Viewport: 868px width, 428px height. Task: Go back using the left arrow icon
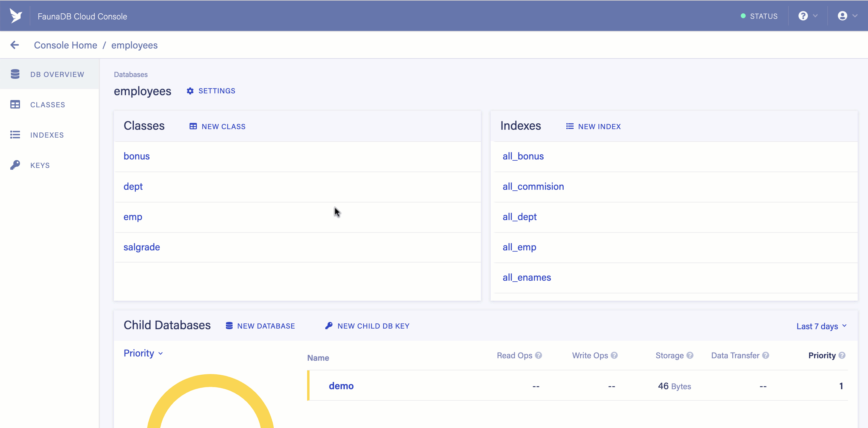tap(15, 45)
